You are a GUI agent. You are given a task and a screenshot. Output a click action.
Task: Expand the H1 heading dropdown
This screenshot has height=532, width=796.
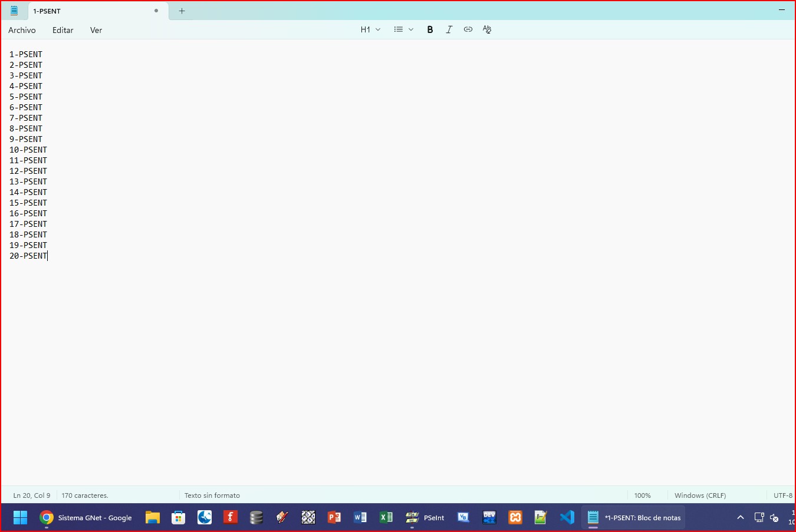click(370, 29)
